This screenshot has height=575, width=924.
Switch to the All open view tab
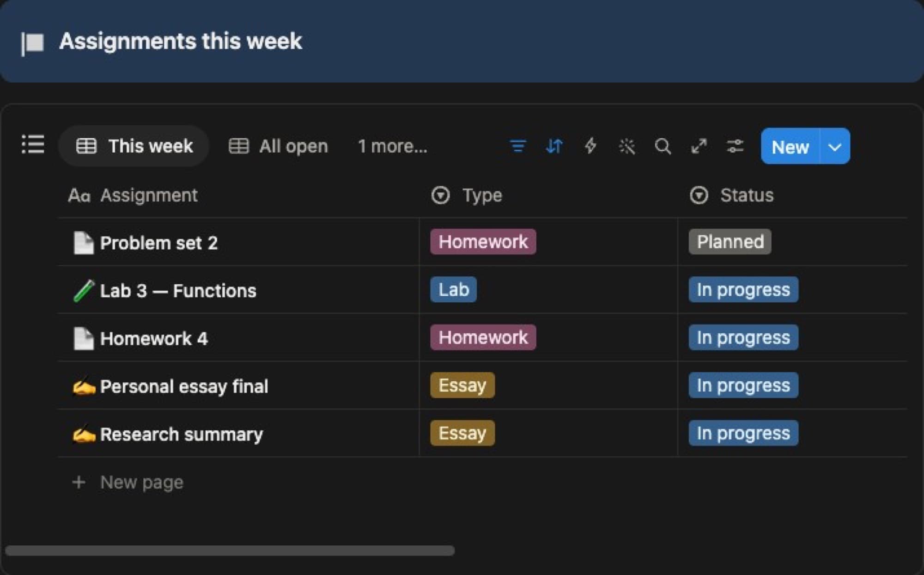point(278,146)
